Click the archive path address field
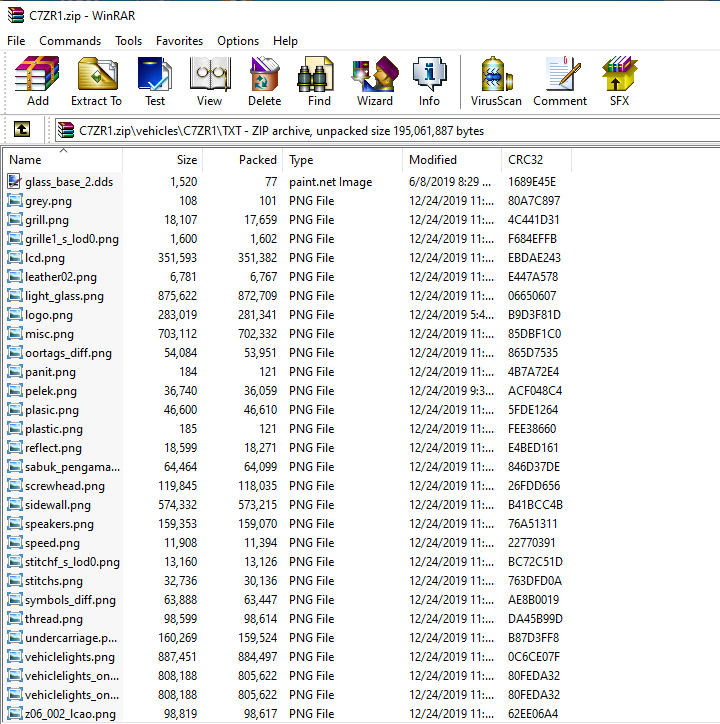 (x=387, y=131)
